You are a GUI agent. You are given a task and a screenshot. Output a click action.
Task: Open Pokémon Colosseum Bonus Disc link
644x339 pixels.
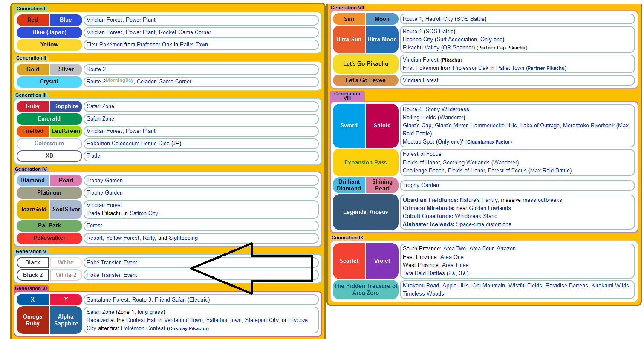point(128,144)
